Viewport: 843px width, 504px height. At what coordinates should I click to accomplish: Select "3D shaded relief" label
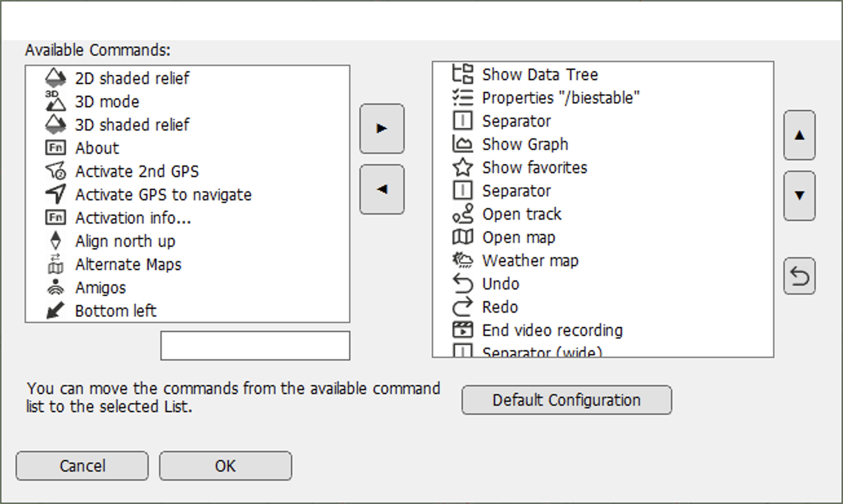pyautogui.click(x=132, y=125)
